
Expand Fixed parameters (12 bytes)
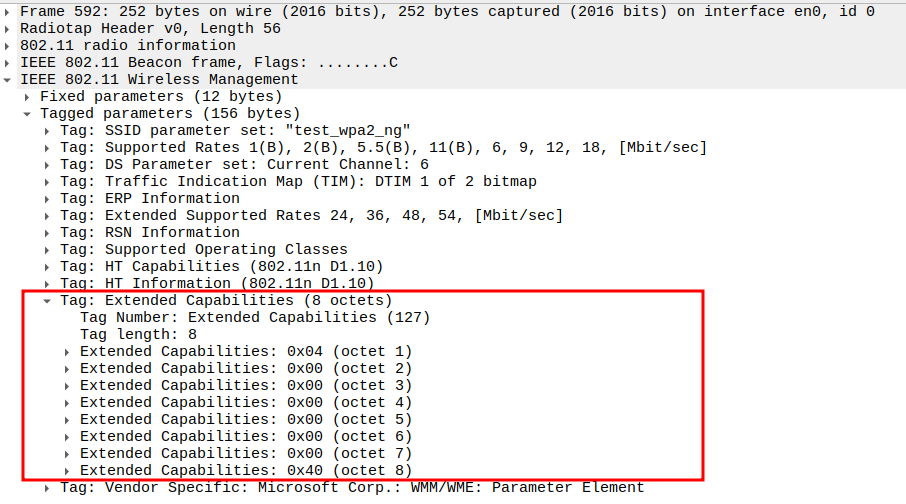click(28, 97)
